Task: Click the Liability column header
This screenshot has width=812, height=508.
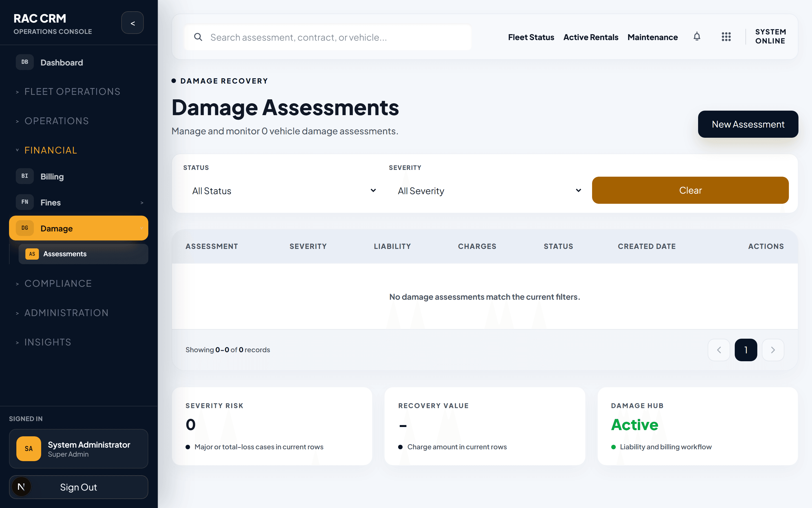Action: point(392,246)
